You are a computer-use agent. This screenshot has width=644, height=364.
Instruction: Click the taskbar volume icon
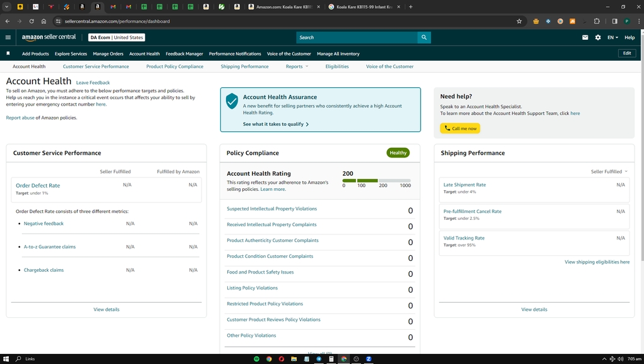(x=620, y=359)
